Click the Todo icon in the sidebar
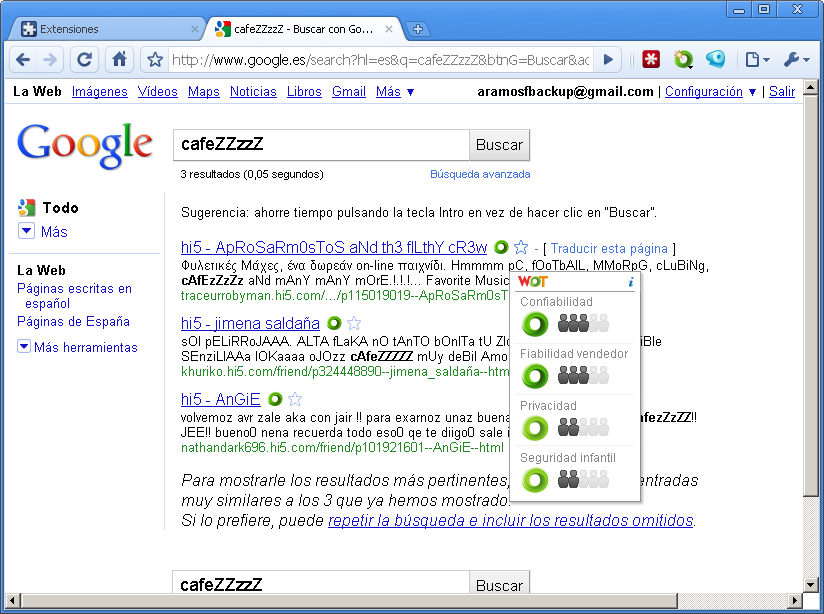The width and height of the screenshot is (824, 614). click(26, 208)
